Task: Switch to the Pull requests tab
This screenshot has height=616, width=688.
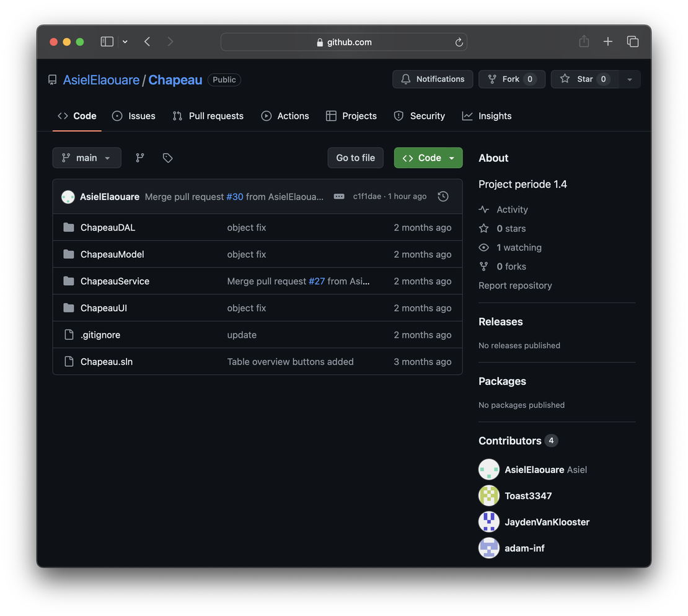Action: pos(208,115)
